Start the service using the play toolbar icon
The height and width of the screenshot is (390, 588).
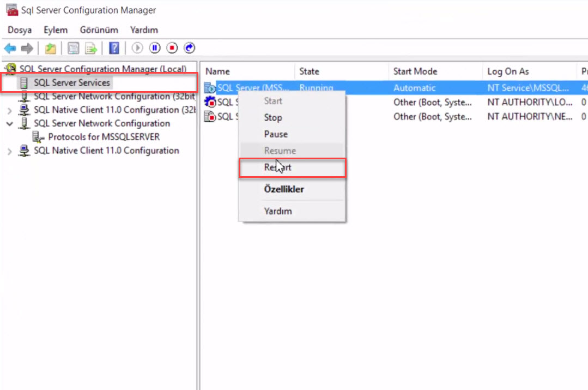137,48
